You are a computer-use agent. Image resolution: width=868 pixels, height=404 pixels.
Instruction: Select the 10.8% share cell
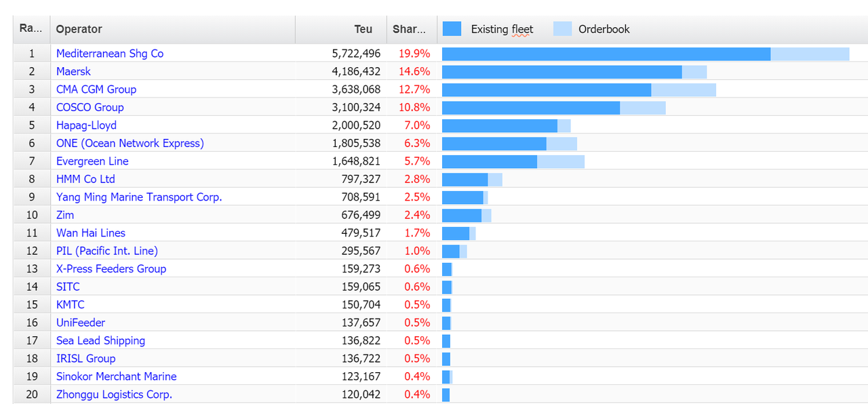click(414, 107)
